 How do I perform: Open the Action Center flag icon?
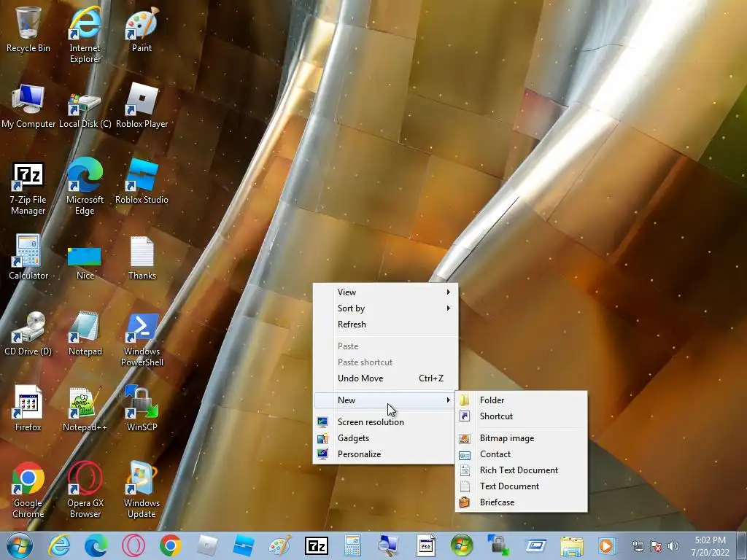[656, 546]
